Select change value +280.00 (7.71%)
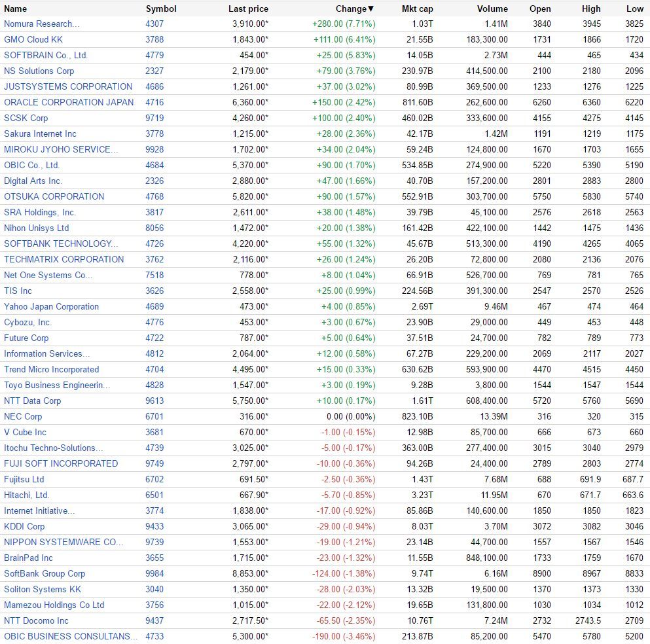Viewport: 650px width, 644px height. [344, 24]
